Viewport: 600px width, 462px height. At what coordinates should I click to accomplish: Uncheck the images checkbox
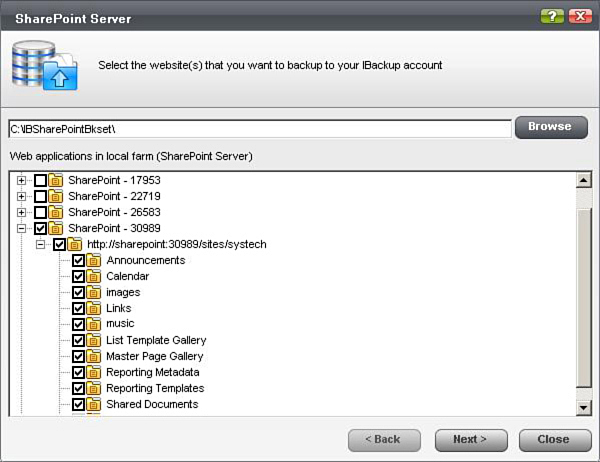(78, 292)
